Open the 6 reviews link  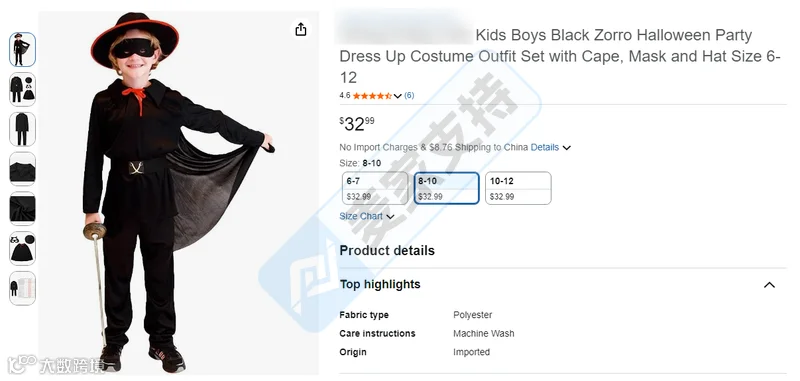(x=409, y=95)
